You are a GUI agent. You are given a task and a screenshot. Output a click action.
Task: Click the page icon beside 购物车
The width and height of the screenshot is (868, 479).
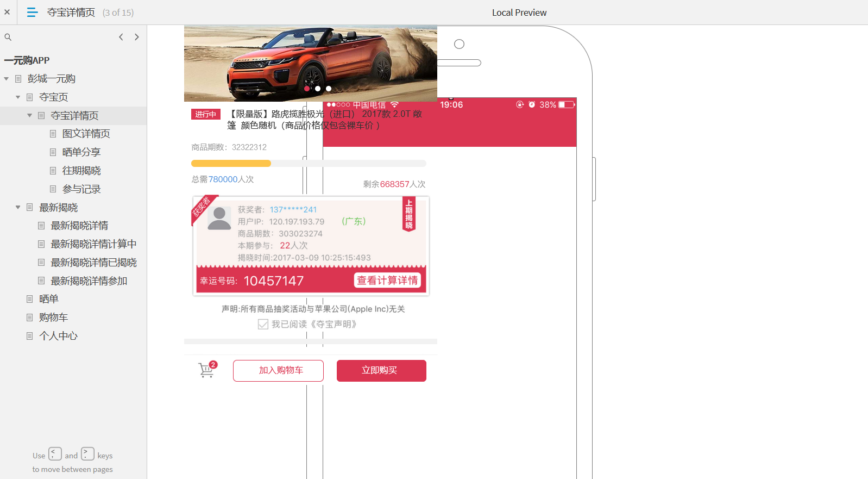pyautogui.click(x=30, y=318)
